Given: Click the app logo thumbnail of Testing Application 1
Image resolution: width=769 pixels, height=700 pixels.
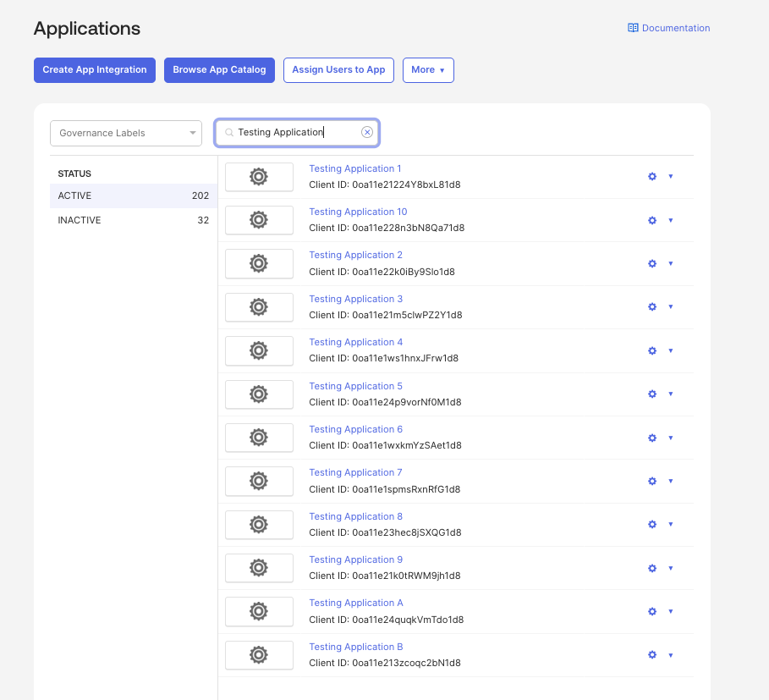Looking at the screenshot, I should tap(259, 177).
